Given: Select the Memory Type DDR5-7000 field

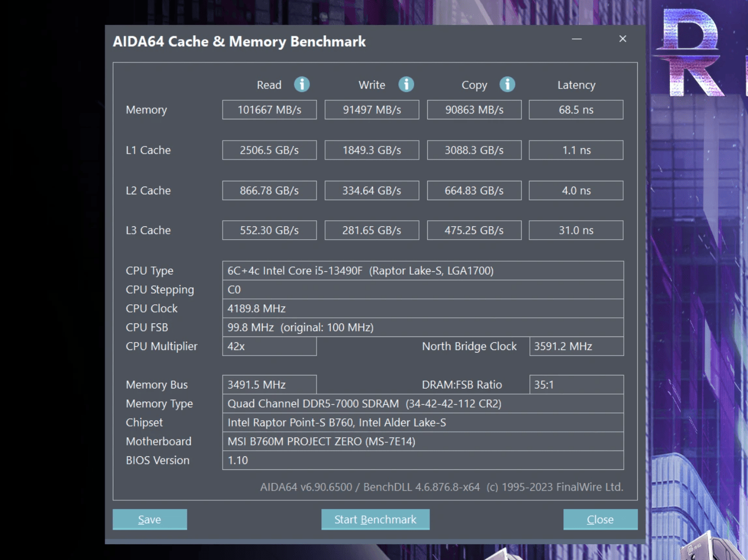Looking at the screenshot, I should pos(422,404).
